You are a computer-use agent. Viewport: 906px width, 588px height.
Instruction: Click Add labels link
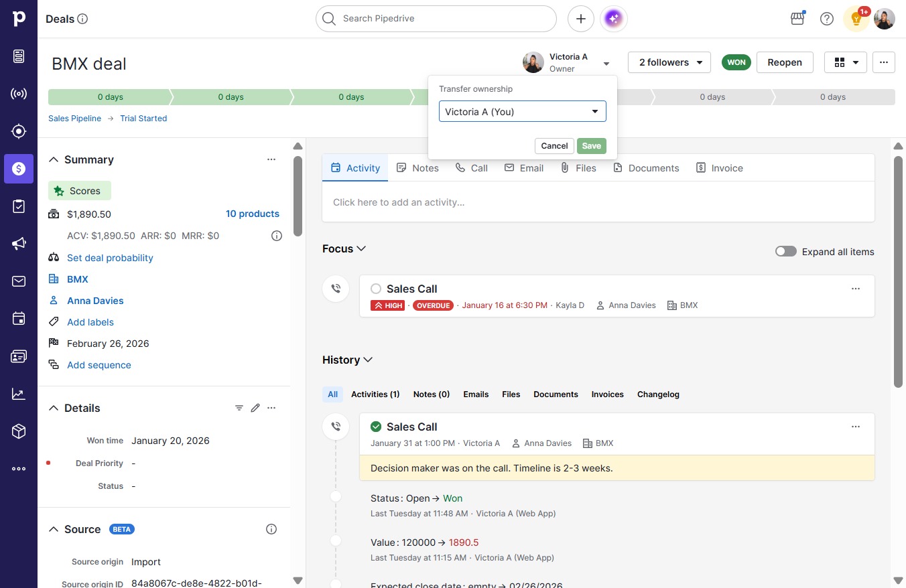tap(90, 322)
